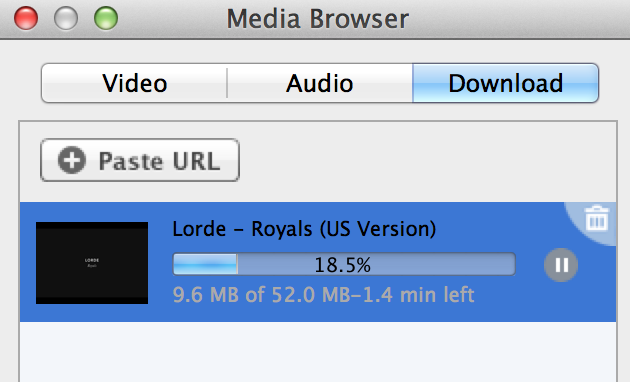Delete the download with the trash icon

coord(596,219)
